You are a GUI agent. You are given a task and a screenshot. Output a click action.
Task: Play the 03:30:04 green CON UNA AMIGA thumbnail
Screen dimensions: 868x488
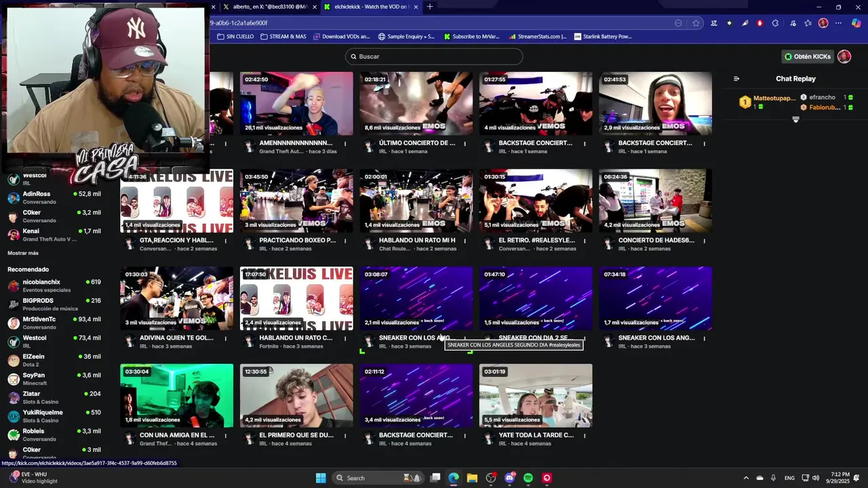point(176,396)
